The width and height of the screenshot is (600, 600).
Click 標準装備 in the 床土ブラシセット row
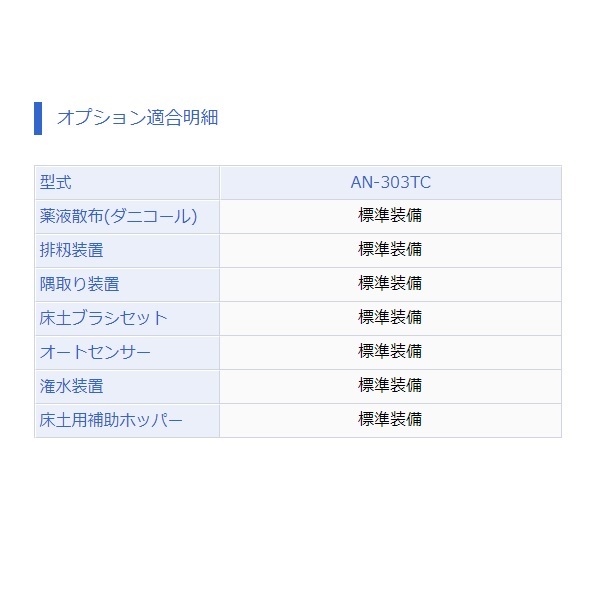tap(390, 318)
